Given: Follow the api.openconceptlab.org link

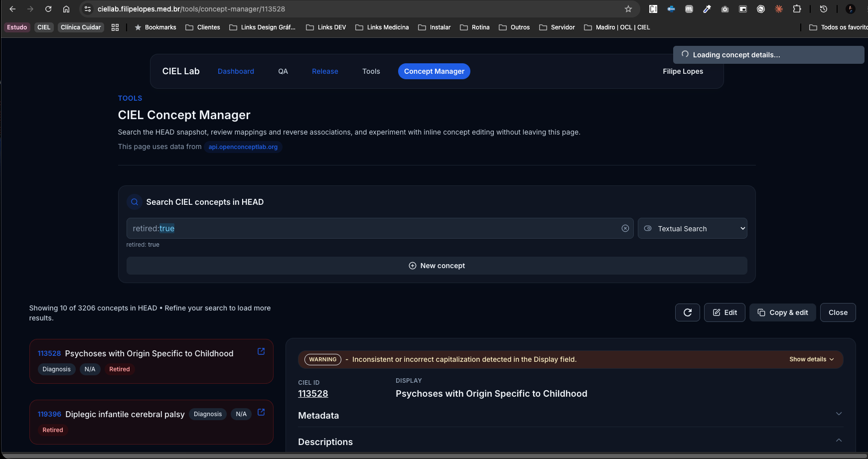Looking at the screenshot, I should tap(243, 147).
